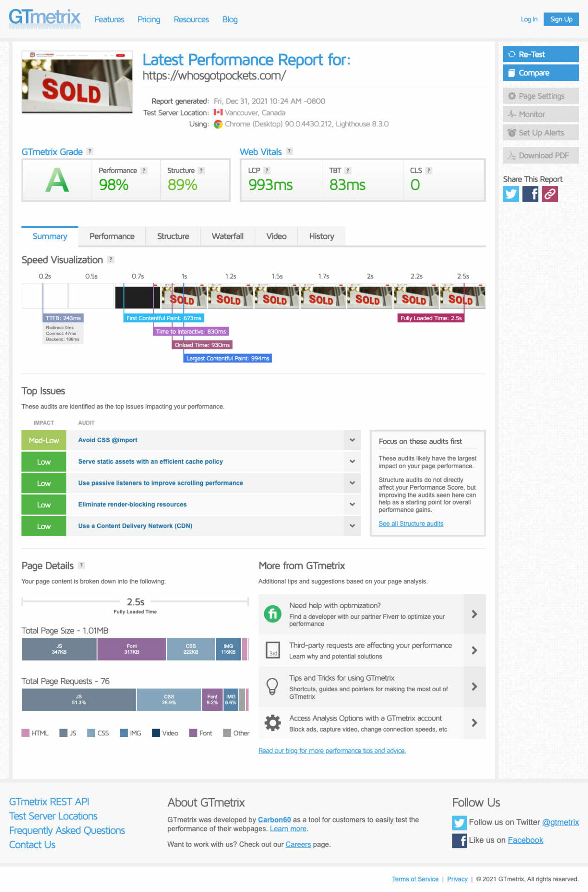Open Need help with optimization arrow
The width and height of the screenshot is (588, 892).
[x=474, y=614]
